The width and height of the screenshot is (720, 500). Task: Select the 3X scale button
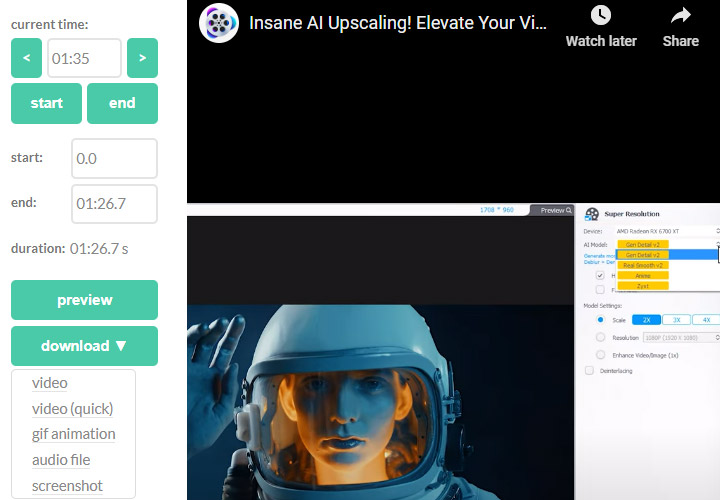coord(676,320)
